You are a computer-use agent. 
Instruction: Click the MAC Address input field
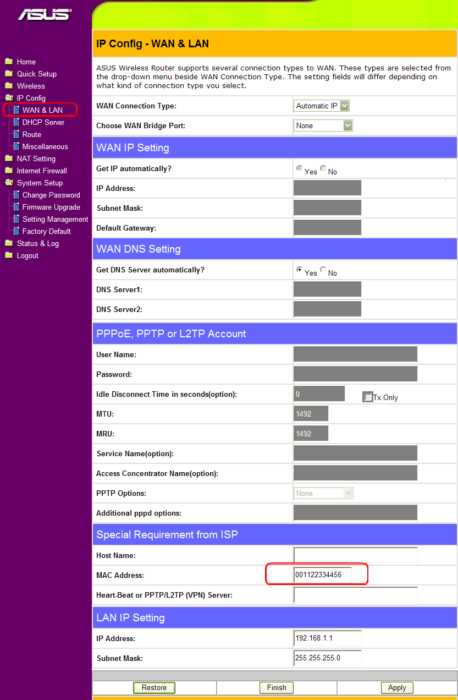pyautogui.click(x=323, y=575)
